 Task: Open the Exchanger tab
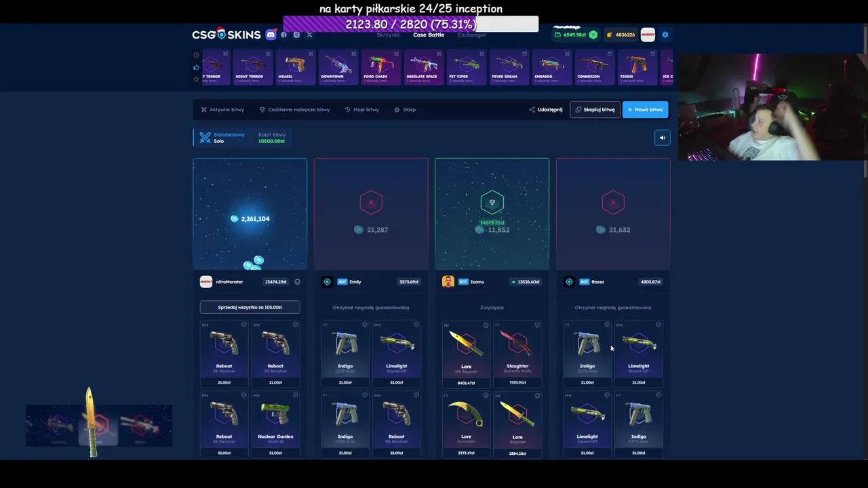[x=472, y=35]
